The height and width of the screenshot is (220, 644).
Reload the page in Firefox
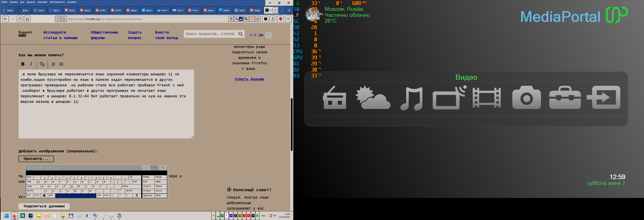coord(20,19)
